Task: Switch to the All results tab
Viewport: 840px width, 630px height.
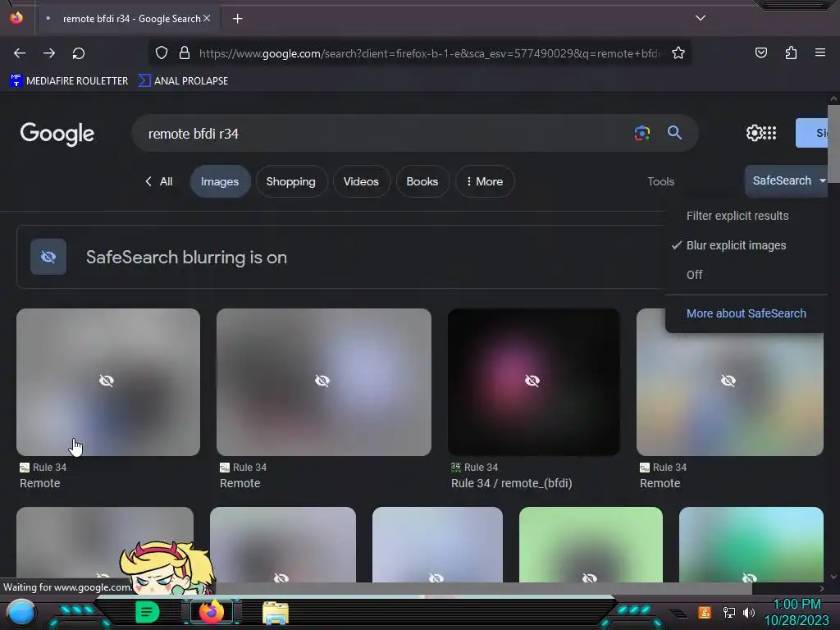Action: tap(159, 181)
